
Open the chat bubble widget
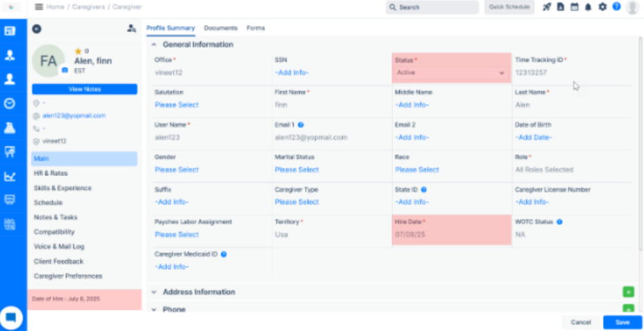click(x=12, y=317)
